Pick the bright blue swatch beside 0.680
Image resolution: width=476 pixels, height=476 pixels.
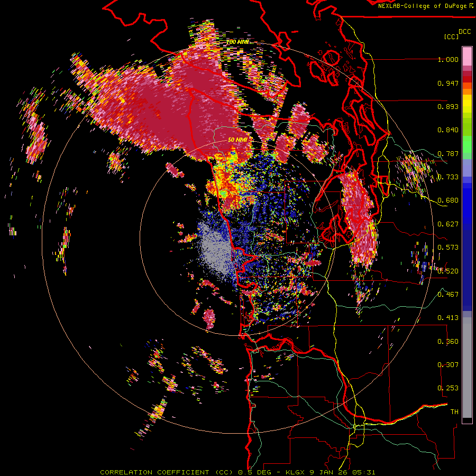467,202
